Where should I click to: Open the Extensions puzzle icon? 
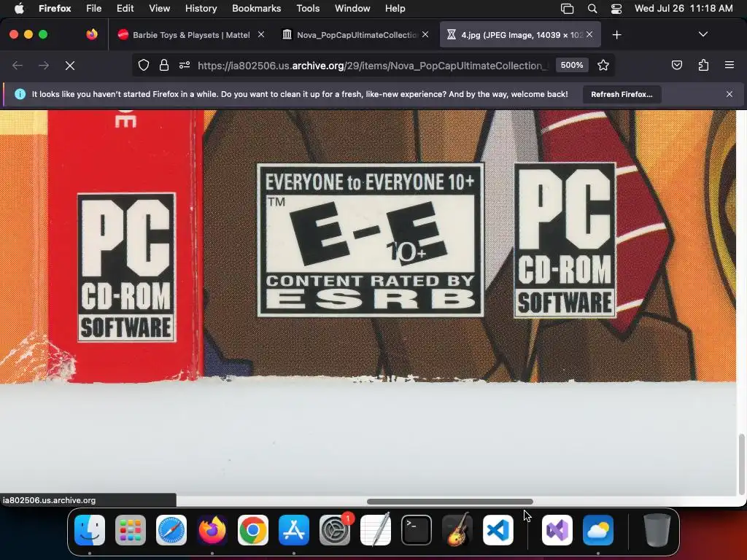click(x=703, y=65)
